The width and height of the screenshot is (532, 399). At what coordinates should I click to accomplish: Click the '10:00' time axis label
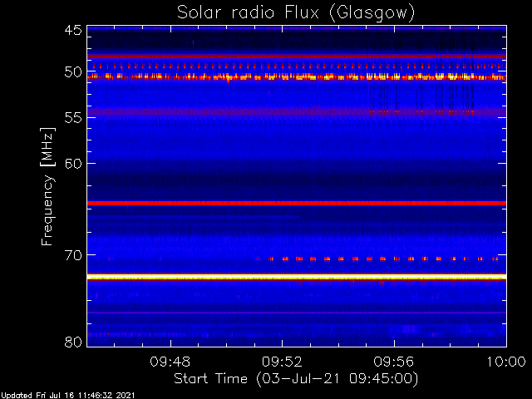click(506, 362)
